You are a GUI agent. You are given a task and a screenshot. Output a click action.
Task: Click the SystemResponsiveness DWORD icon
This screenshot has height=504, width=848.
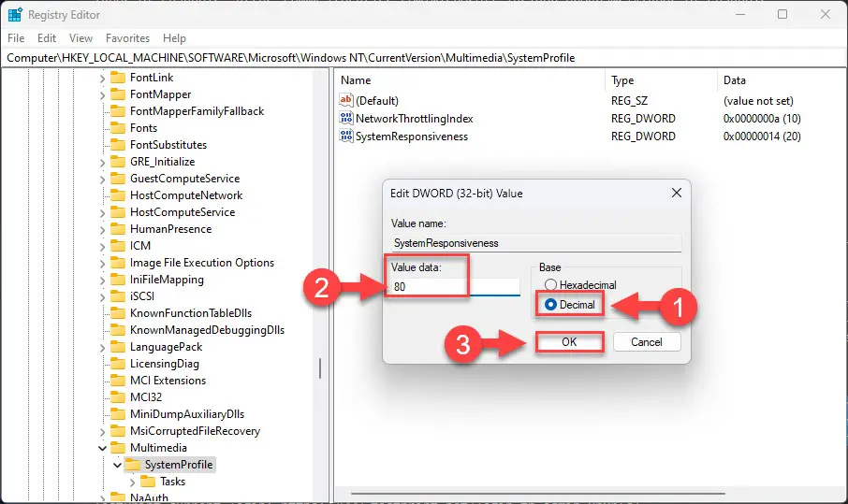pos(345,136)
